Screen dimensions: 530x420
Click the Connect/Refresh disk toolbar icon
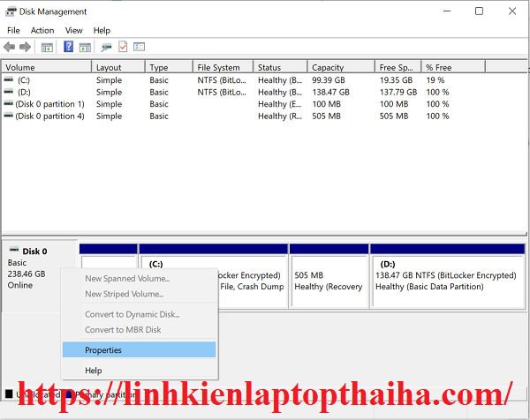(107, 47)
